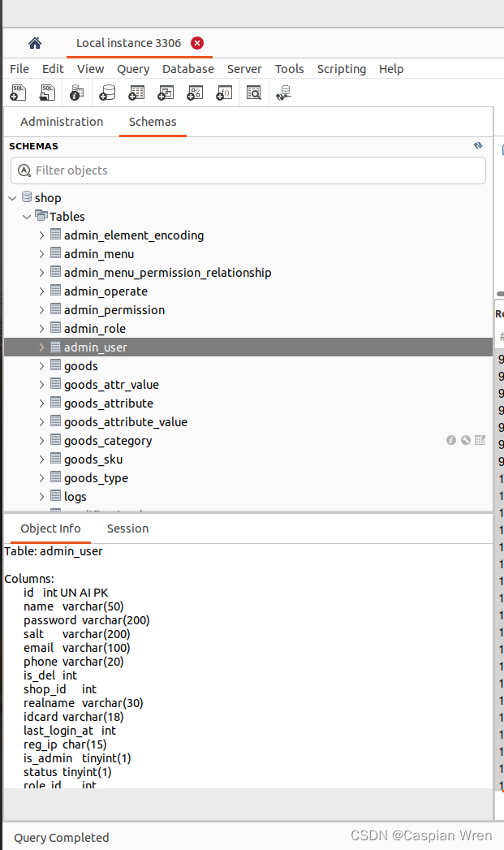Expand admin_element_encoding table

coord(41,235)
